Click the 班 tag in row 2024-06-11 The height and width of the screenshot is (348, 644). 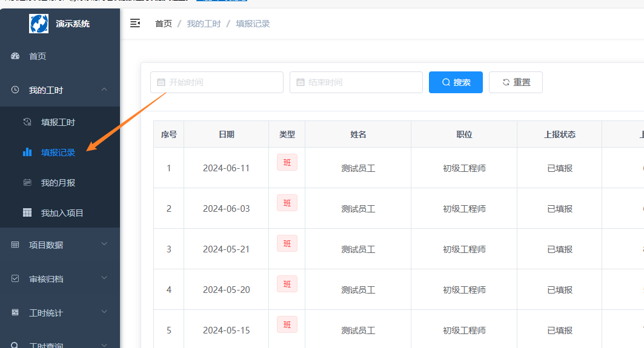point(287,163)
